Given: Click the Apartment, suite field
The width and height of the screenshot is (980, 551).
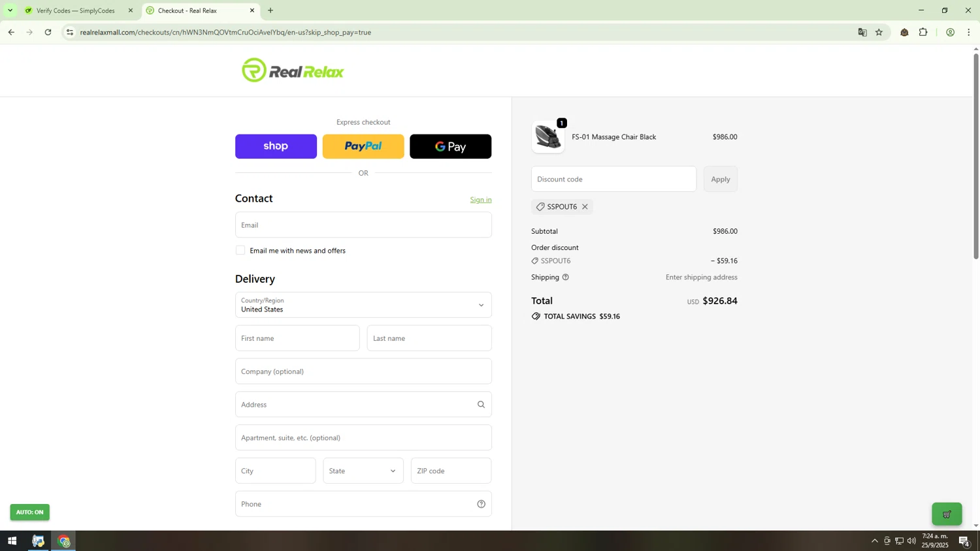Looking at the screenshot, I should pos(363,437).
